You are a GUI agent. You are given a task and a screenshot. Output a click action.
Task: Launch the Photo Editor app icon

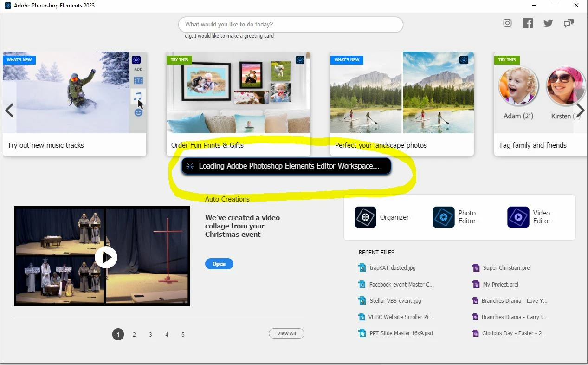pos(444,217)
